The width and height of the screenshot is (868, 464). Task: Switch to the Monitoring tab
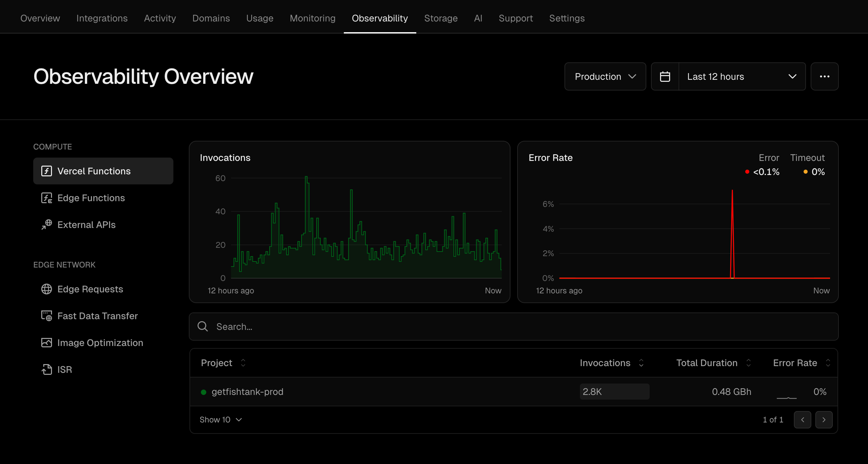tap(312, 18)
